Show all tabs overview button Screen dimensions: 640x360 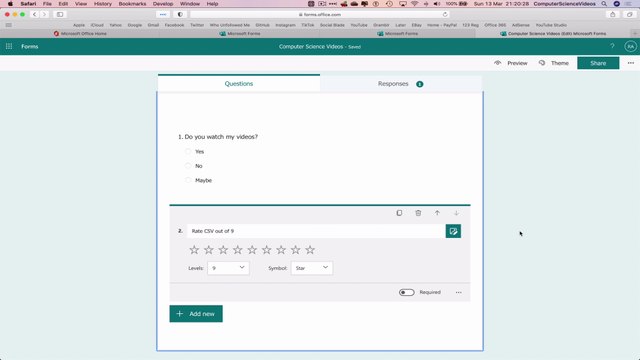tap(629, 14)
